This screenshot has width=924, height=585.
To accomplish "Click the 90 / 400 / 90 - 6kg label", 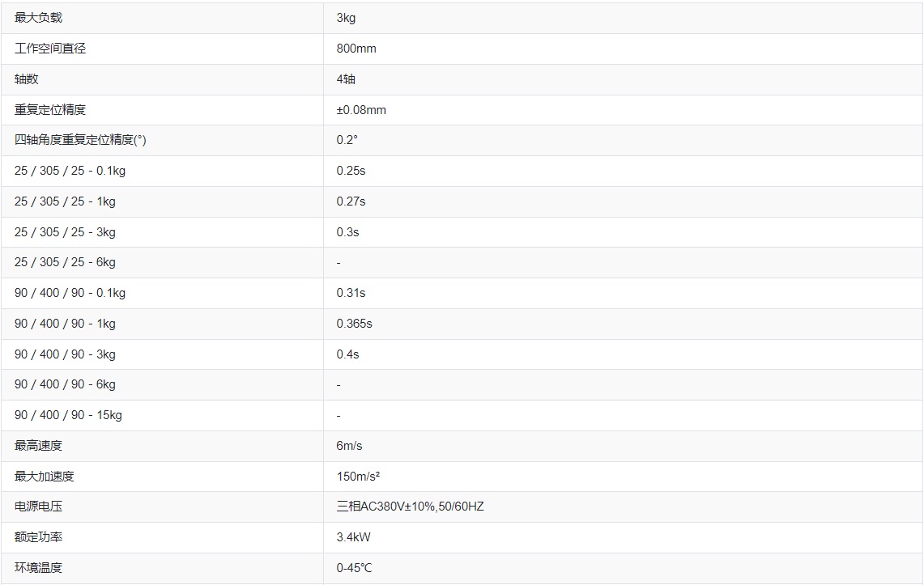I will coord(65,384).
